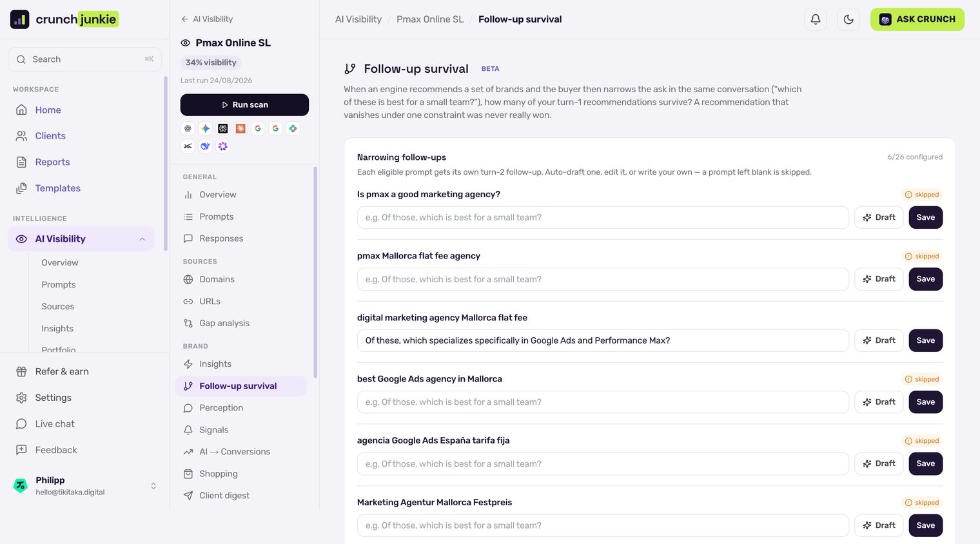Open Gap analysis
980x544 pixels.
click(240, 323)
